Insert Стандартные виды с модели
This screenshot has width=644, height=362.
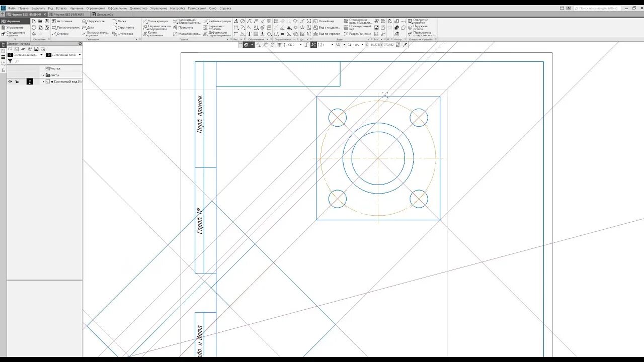pyautogui.click(x=358, y=21)
